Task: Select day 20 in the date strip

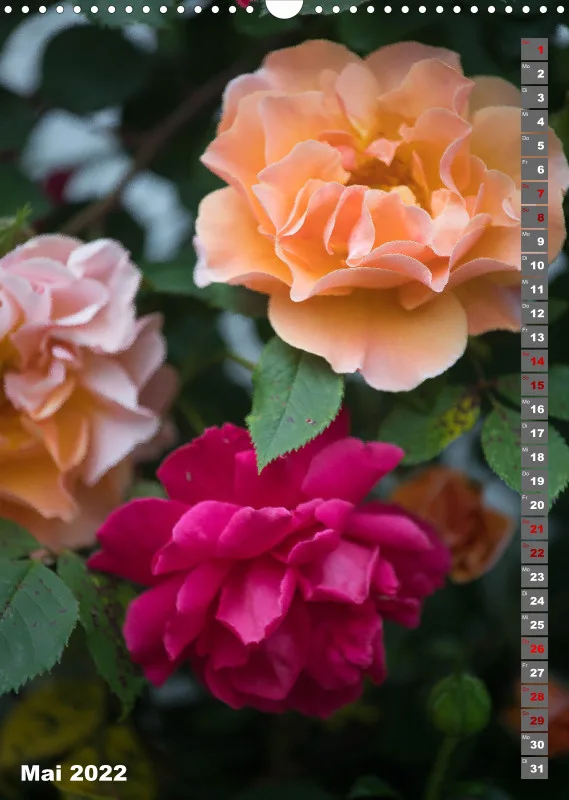Action: 534,505
